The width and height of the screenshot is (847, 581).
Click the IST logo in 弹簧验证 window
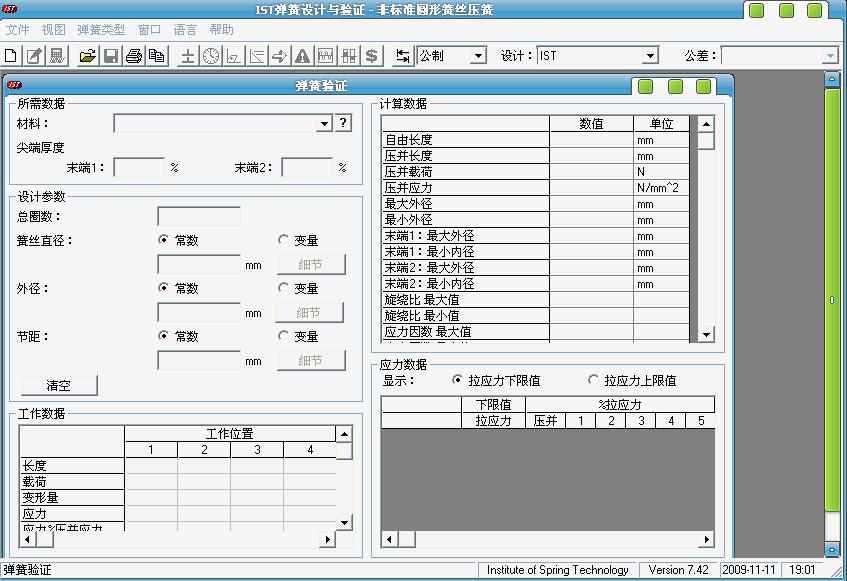(15, 85)
